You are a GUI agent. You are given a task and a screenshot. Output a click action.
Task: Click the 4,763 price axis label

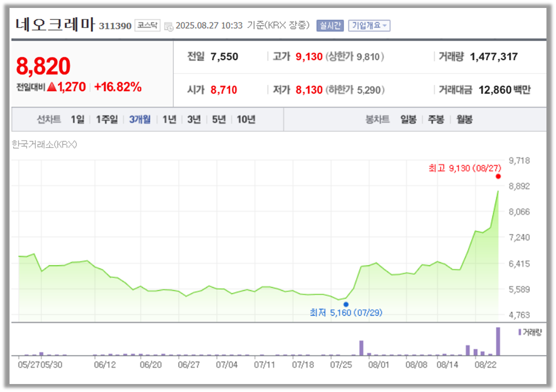tap(519, 315)
